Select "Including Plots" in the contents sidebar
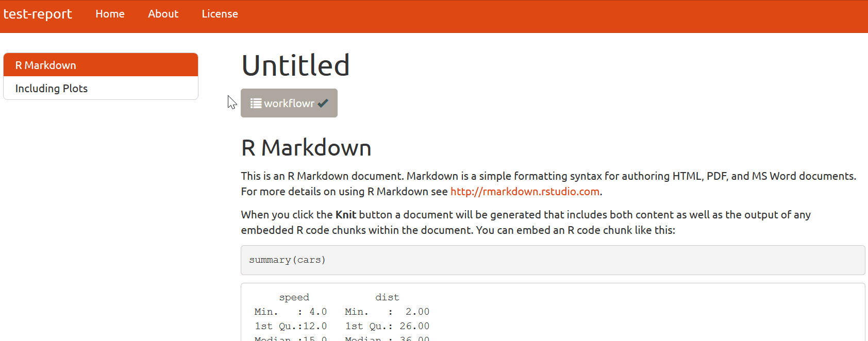The height and width of the screenshot is (341, 868). pyautogui.click(x=52, y=88)
